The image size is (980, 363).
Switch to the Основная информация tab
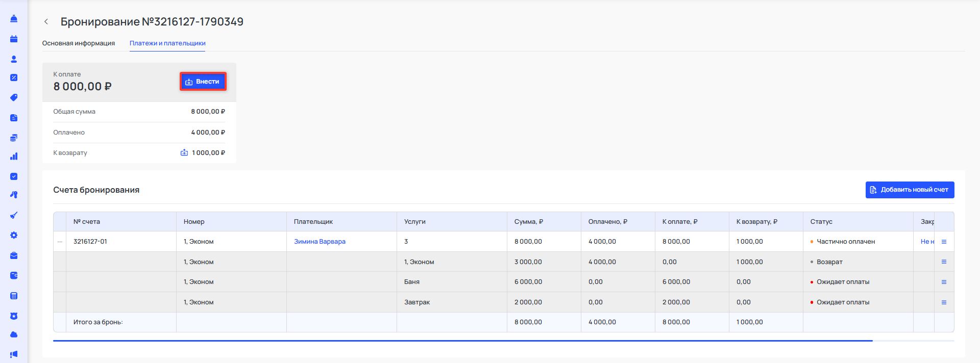click(78, 43)
